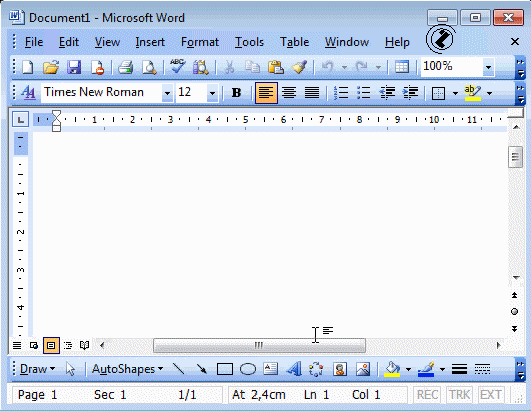Click the yellow Fill Color bucket
Viewport: 531px width, 411px height.
tap(392, 369)
